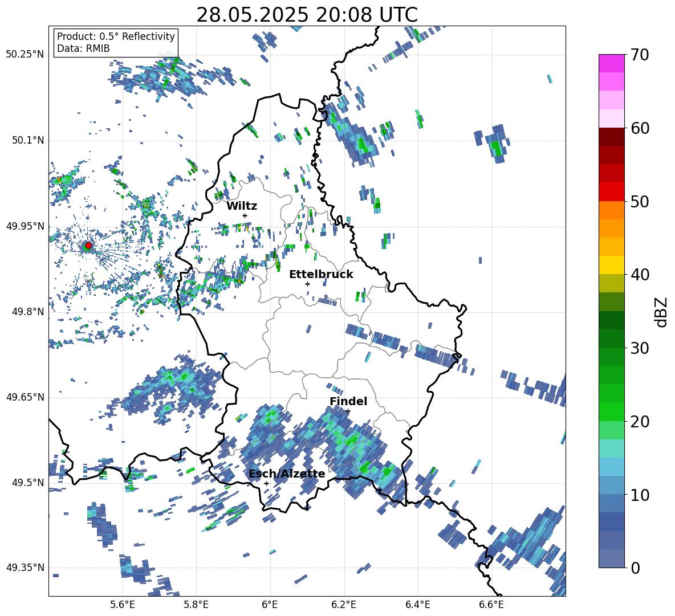Image resolution: width=675 pixels, height=616 pixels.
Task: Click the 70 tick label on colorbar
Action: click(640, 55)
